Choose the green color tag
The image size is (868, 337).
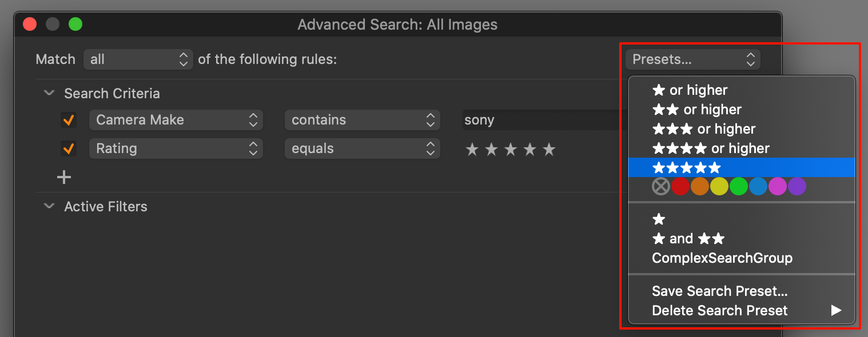coord(739,186)
